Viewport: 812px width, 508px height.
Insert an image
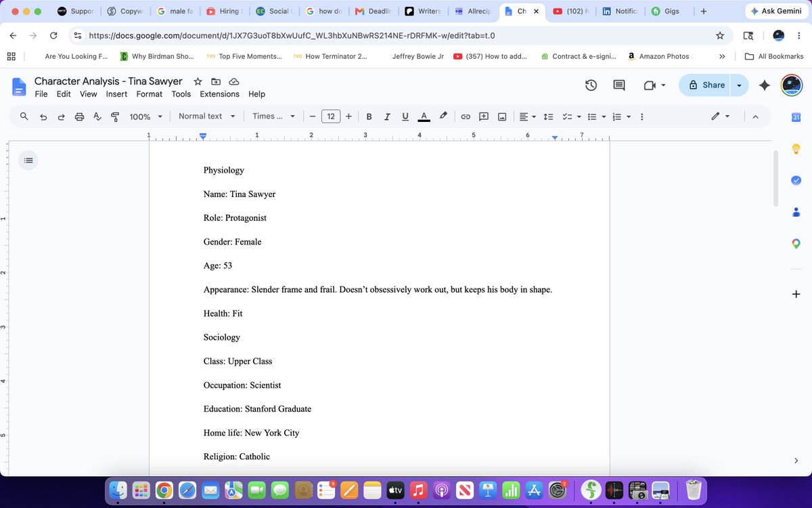coord(502,117)
